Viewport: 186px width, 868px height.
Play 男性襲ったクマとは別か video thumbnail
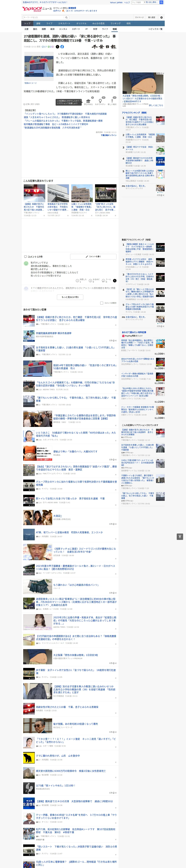tap(160, 262)
